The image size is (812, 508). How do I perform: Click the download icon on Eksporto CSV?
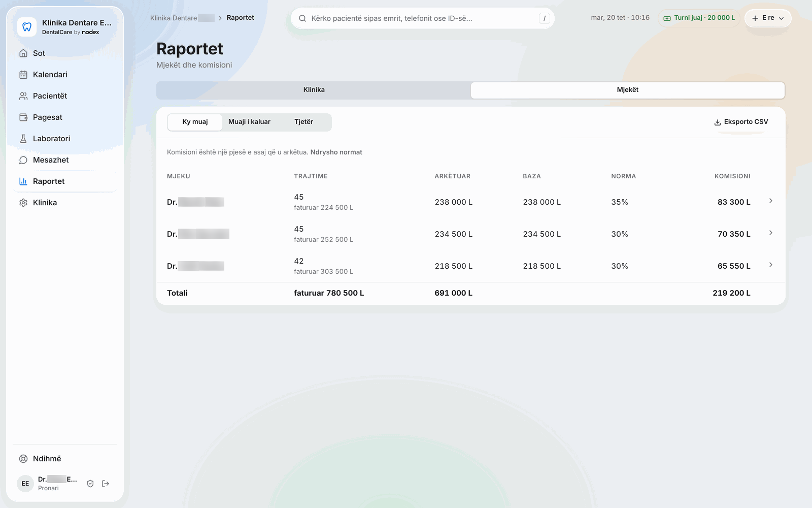[x=718, y=122]
